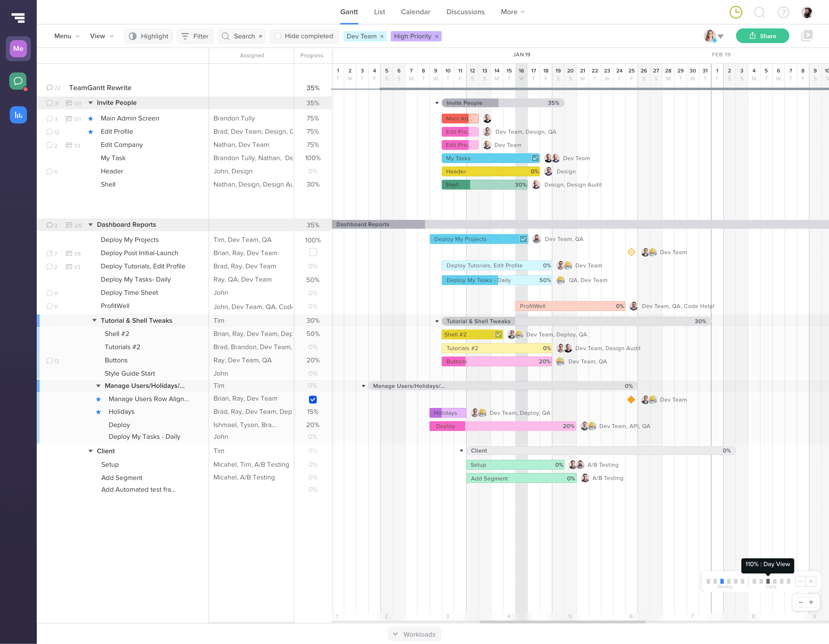Uncheck Manage Users Row Align checkbox
Image resolution: width=829 pixels, height=644 pixels.
(x=313, y=399)
